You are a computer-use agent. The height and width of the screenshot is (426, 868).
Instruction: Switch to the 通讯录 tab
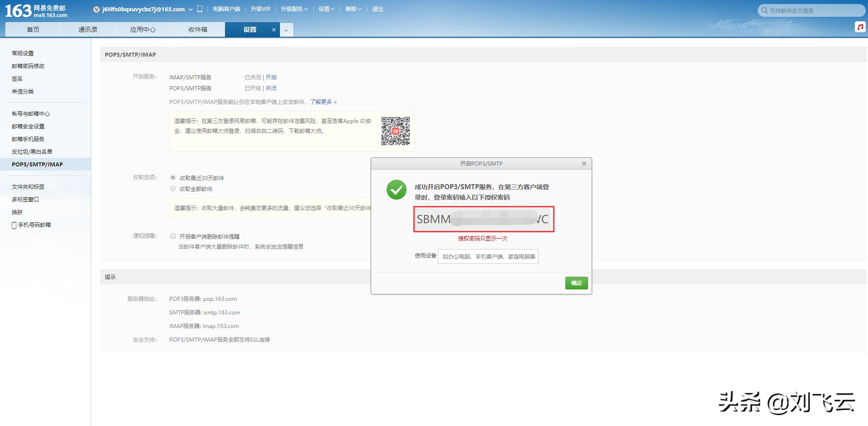(88, 30)
